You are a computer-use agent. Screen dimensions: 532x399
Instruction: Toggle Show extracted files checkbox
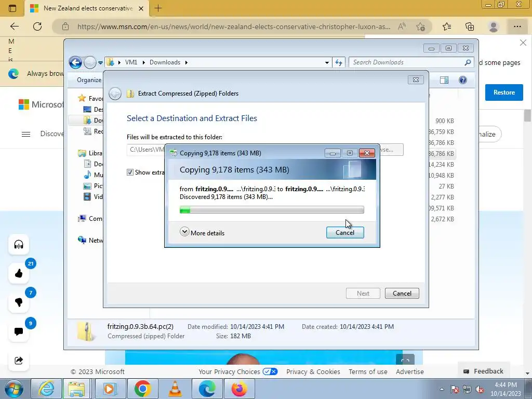[130, 172]
